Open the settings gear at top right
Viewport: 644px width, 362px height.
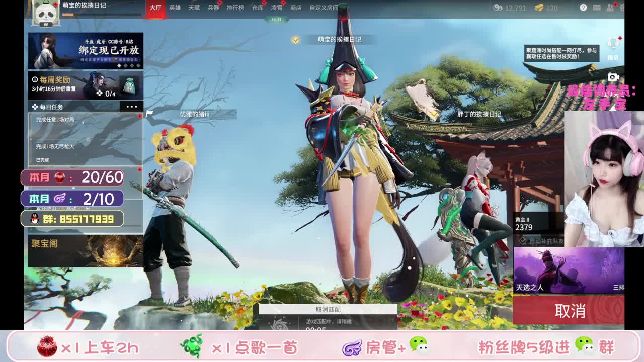[623, 8]
